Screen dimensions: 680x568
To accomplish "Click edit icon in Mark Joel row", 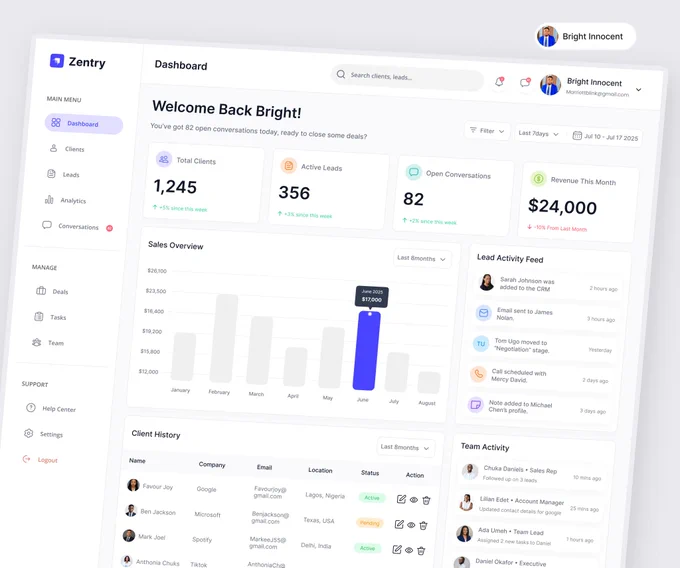I will (396, 549).
